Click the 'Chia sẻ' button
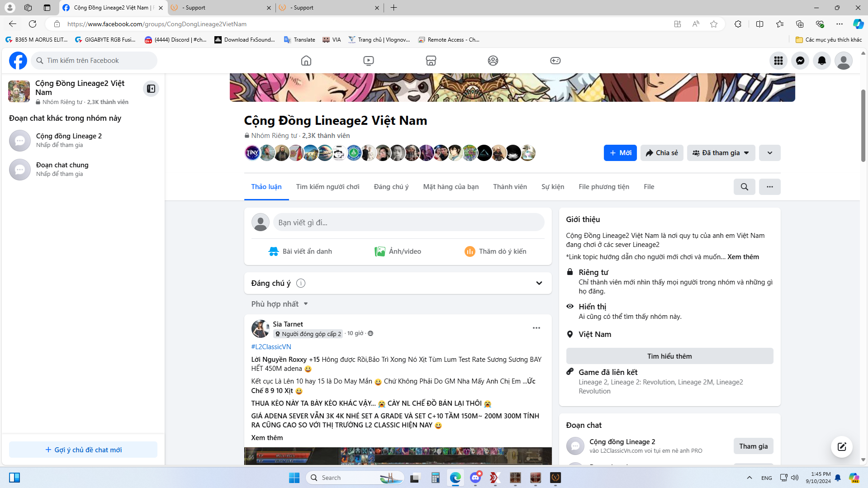Viewport: 868px width, 488px height. click(661, 153)
